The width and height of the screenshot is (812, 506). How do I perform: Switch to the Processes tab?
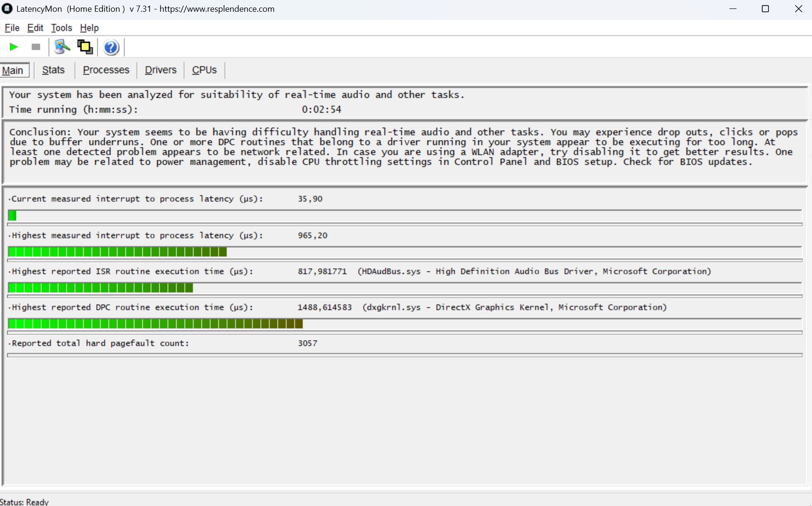pyautogui.click(x=106, y=70)
